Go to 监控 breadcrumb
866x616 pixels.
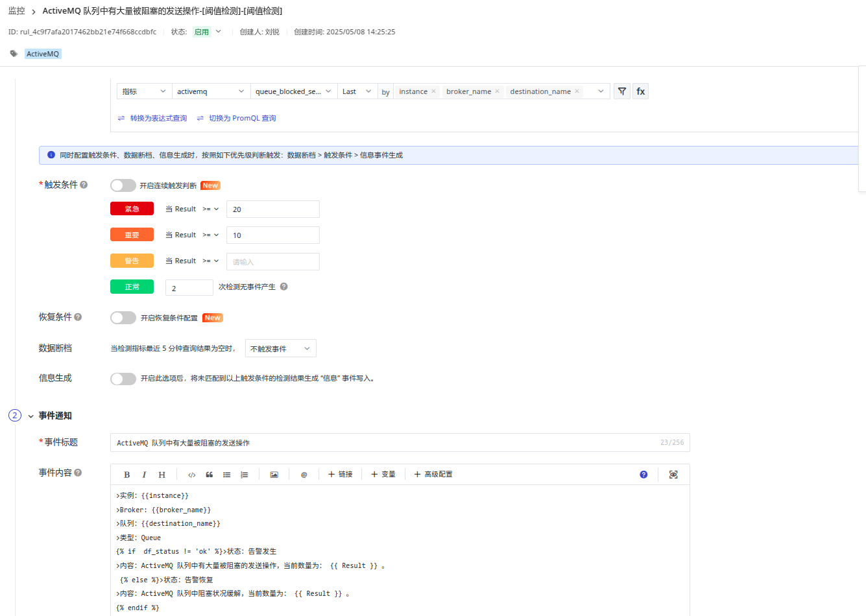click(x=16, y=11)
